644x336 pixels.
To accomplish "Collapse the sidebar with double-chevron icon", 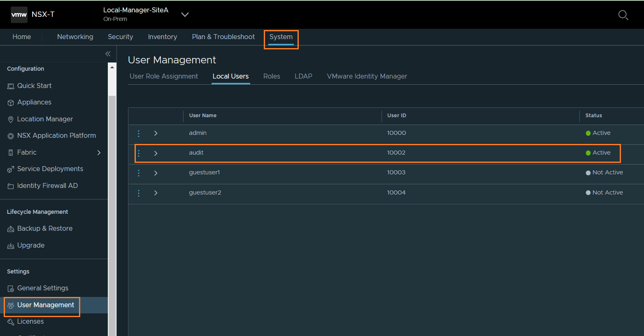I will tap(108, 54).
